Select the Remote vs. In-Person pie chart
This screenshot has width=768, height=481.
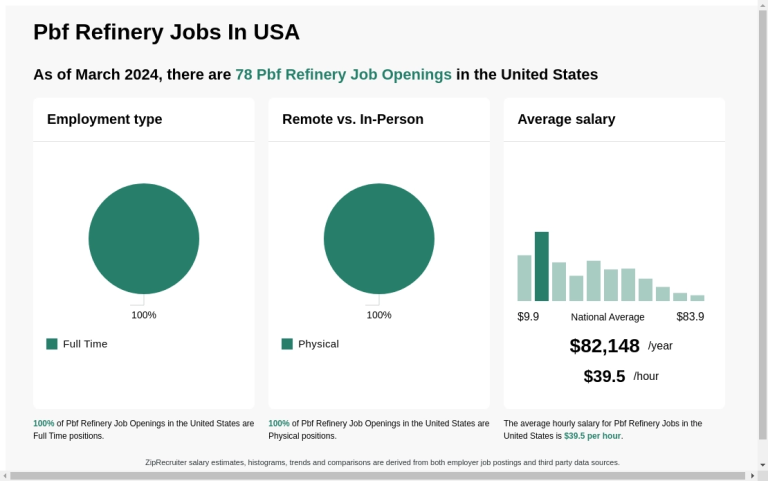[379, 239]
